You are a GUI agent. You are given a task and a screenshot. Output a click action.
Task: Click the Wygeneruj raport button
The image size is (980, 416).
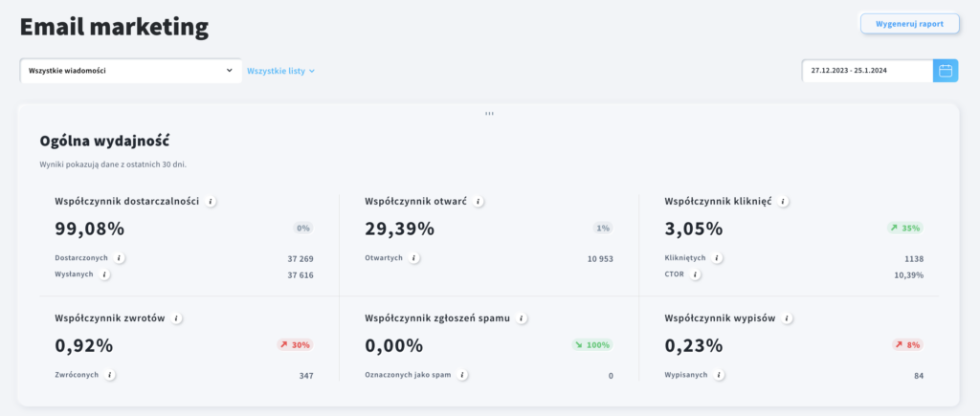tap(909, 23)
